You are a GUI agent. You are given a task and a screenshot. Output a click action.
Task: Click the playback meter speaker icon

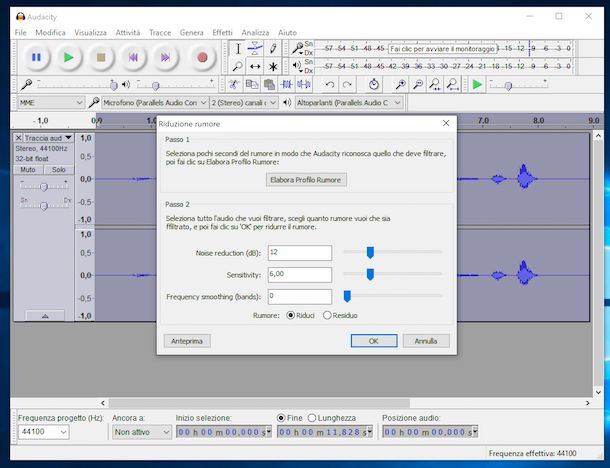297,66
